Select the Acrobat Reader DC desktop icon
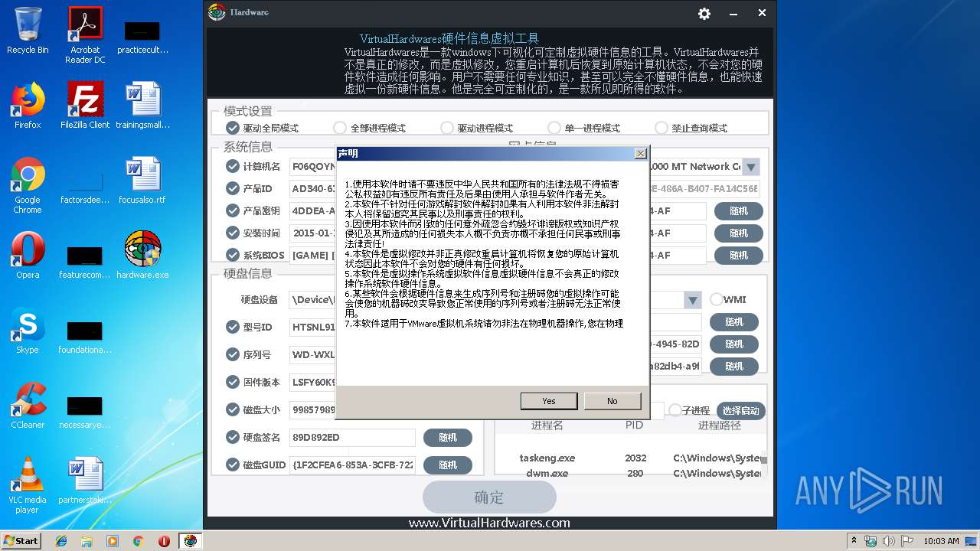The width and height of the screenshot is (980, 551). [85, 35]
